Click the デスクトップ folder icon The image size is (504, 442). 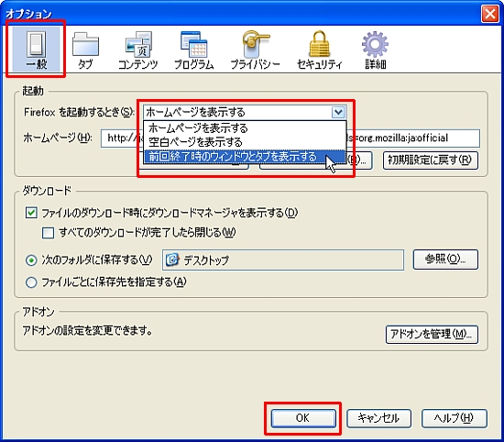pyautogui.click(x=172, y=260)
